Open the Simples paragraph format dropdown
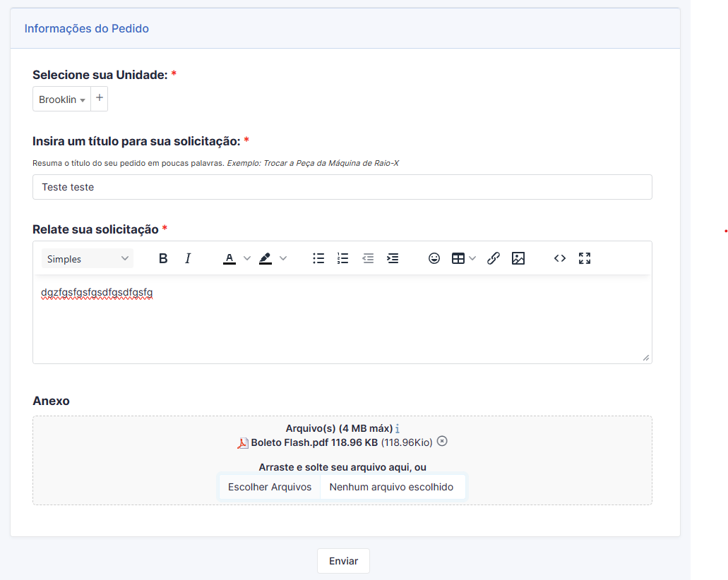 point(87,258)
